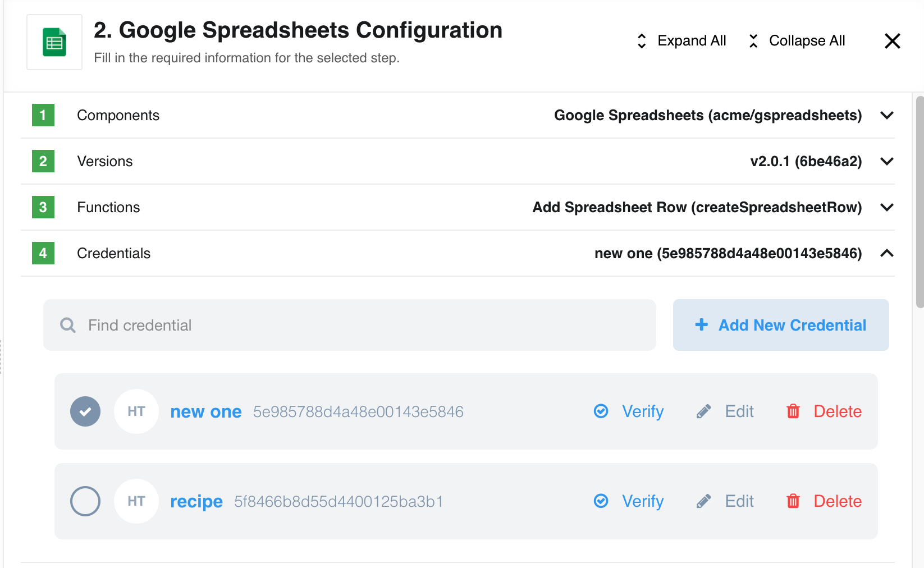The height and width of the screenshot is (568, 924).
Task: Click the HT avatar of recipe credential
Action: tap(136, 501)
